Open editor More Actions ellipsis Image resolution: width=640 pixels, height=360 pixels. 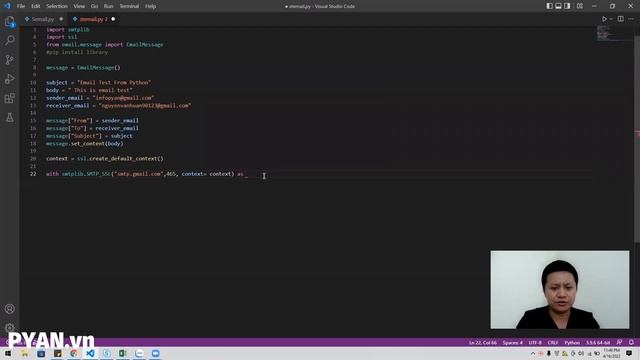(631, 19)
